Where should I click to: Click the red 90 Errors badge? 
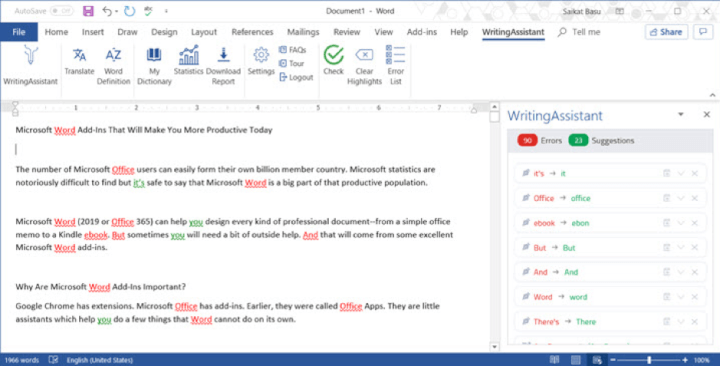pos(527,141)
